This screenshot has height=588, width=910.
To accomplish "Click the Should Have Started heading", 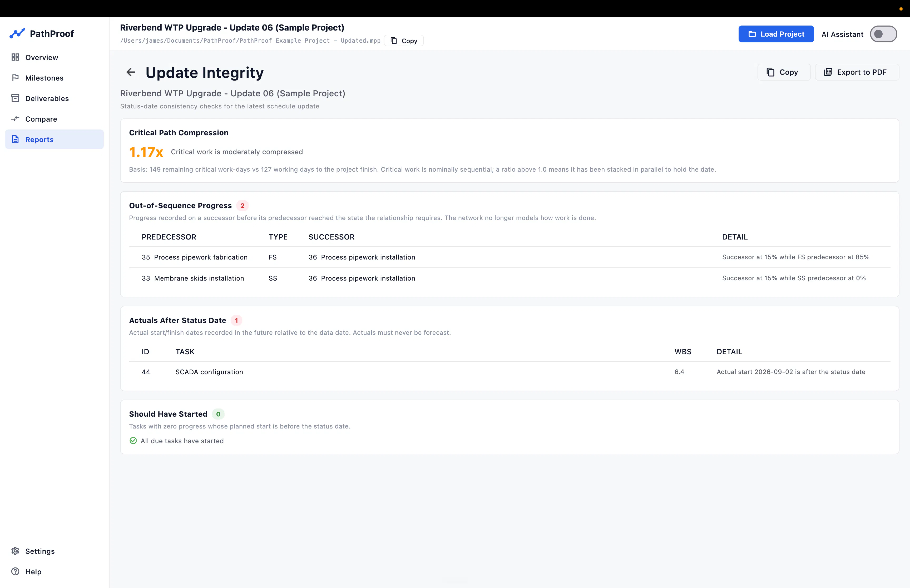I will pyautogui.click(x=168, y=414).
